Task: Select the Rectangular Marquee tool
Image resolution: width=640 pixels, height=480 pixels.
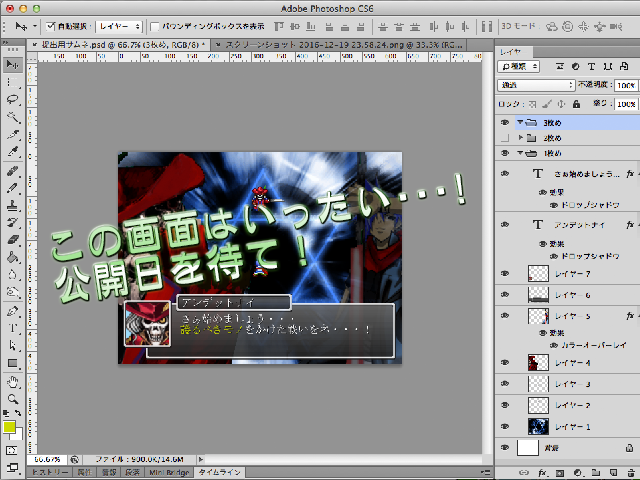Action: (13, 82)
